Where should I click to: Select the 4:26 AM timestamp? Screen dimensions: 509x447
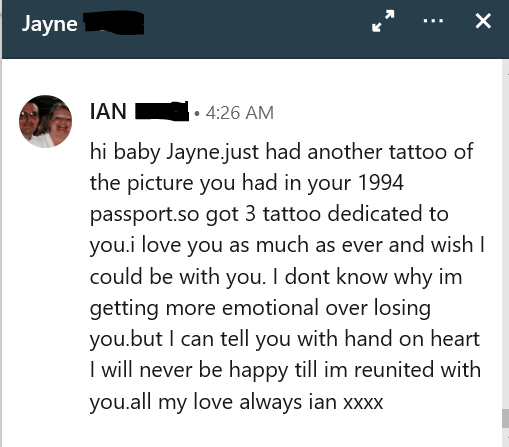point(240,113)
